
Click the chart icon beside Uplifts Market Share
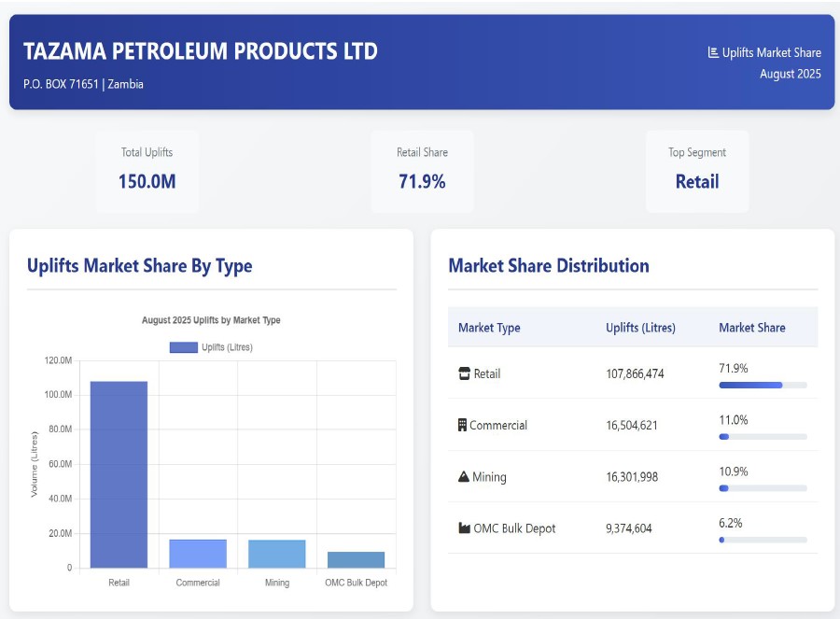(713, 53)
